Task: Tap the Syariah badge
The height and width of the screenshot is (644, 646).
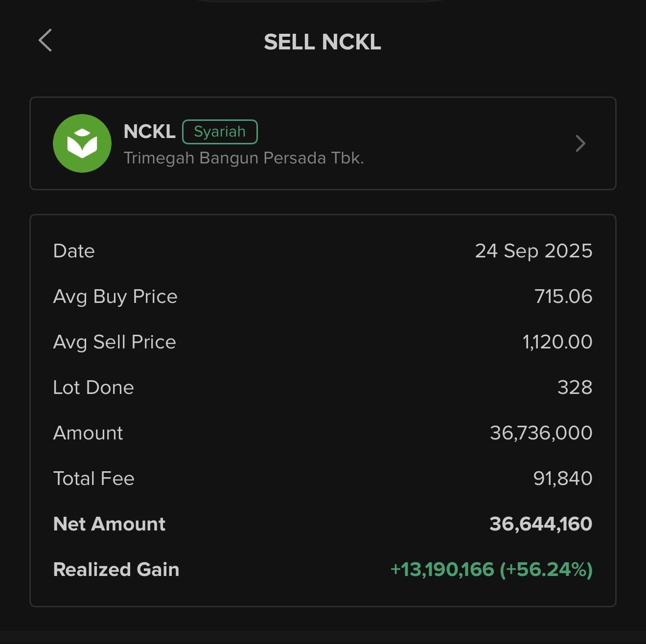Action: (220, 132)
